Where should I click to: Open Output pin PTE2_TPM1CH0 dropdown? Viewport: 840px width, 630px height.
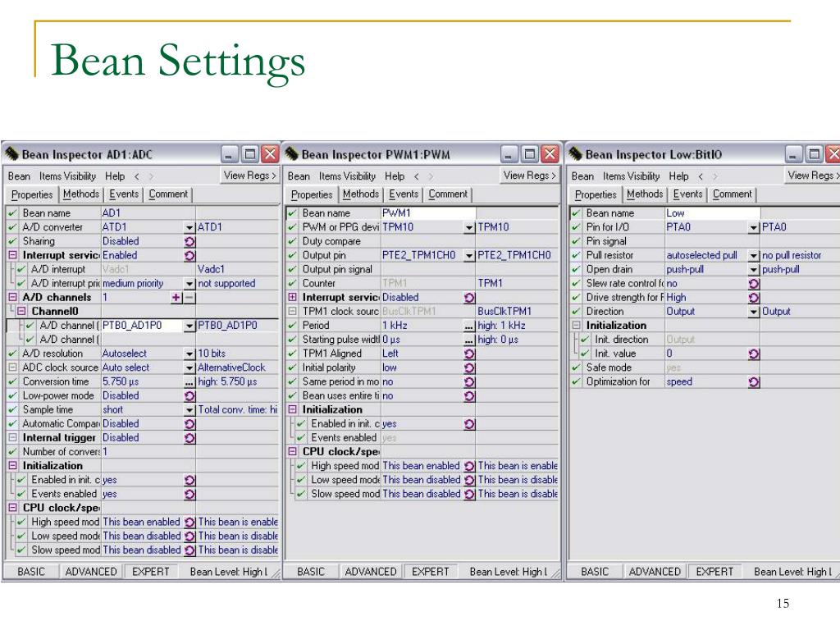click(x=469, y=256)
